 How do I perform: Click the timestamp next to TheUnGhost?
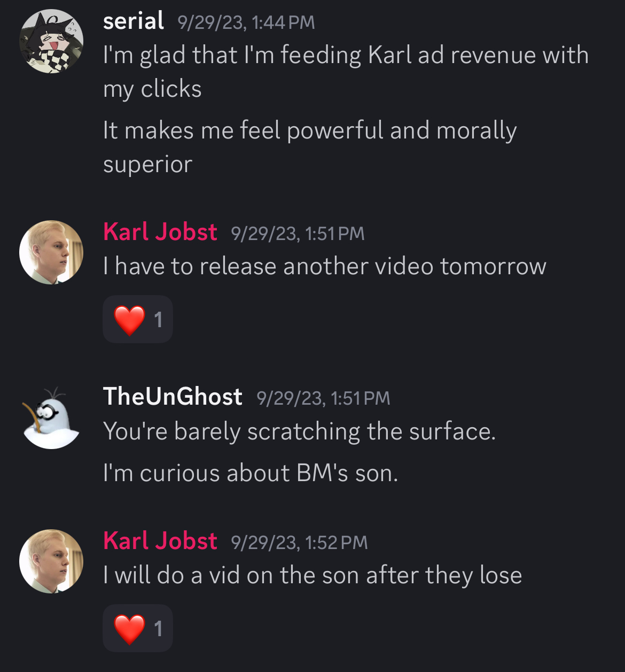[323, 398]
